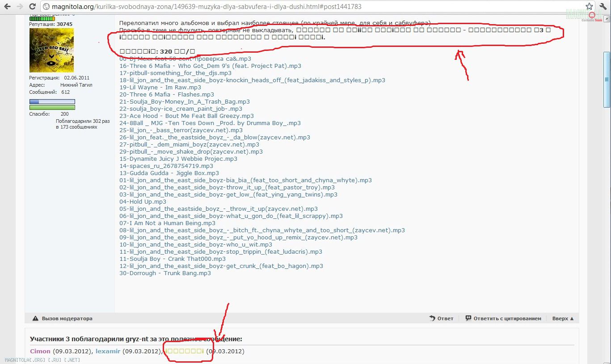Select '14-spaces_ru_2678754719.mp3' line
Viewport: 611px width, 364px height.
[x=166, y=166]
